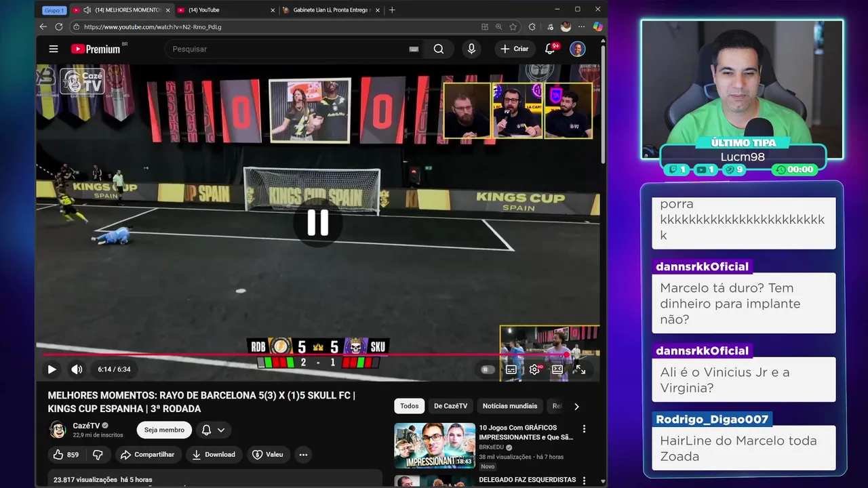Like the video with thumbs up
The height and width of the screenshot is (488, 868).
(x=66, y=455)
